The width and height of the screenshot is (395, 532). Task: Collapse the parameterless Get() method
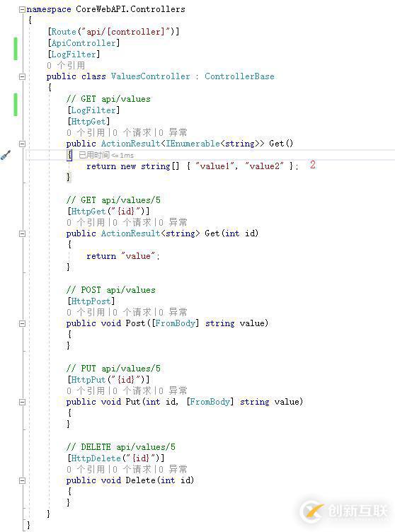pos(23,144)
